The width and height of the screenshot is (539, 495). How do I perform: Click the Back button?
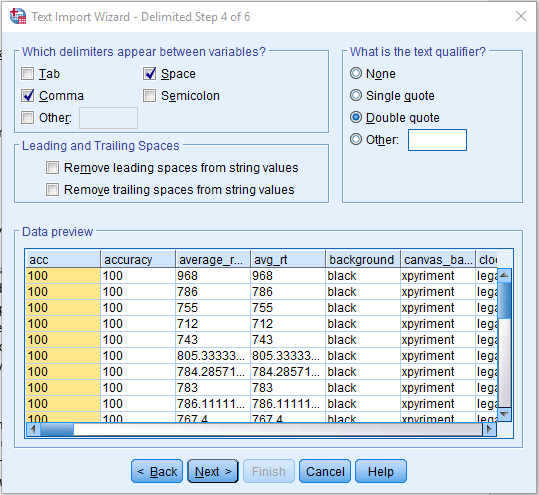(x=157, y=471)
